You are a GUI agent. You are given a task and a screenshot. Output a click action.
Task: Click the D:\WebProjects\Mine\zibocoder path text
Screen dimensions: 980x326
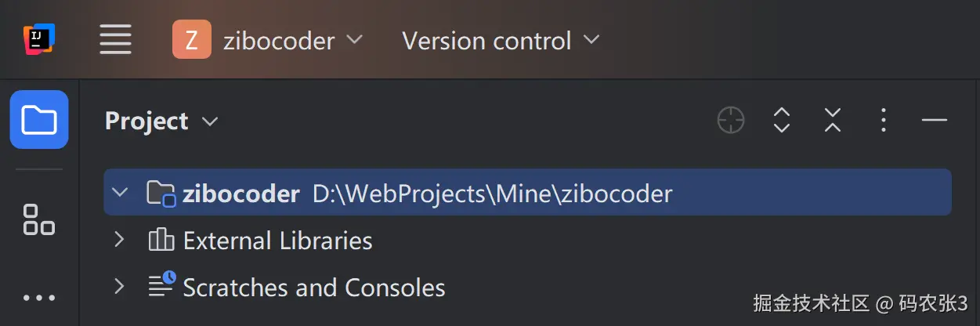(492, 194)
